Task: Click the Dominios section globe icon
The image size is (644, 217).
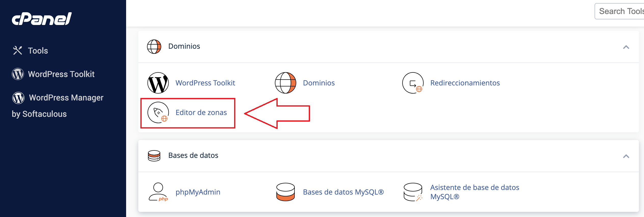Action: click(x=154, y=47)
